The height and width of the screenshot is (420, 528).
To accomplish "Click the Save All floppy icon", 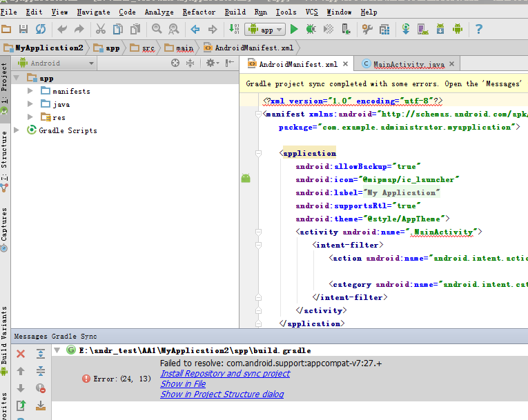I will pyautogui.click(x=23, y=29).
